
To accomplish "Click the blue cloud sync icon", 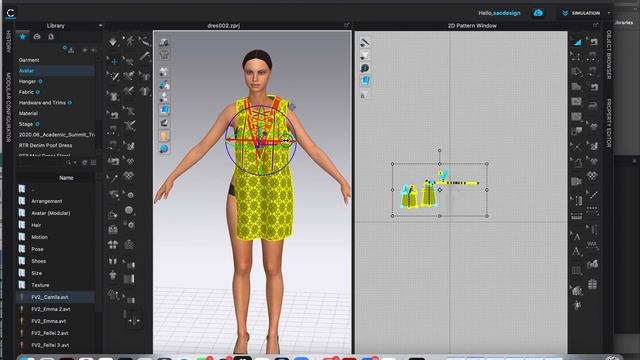I will coord(538,13).
